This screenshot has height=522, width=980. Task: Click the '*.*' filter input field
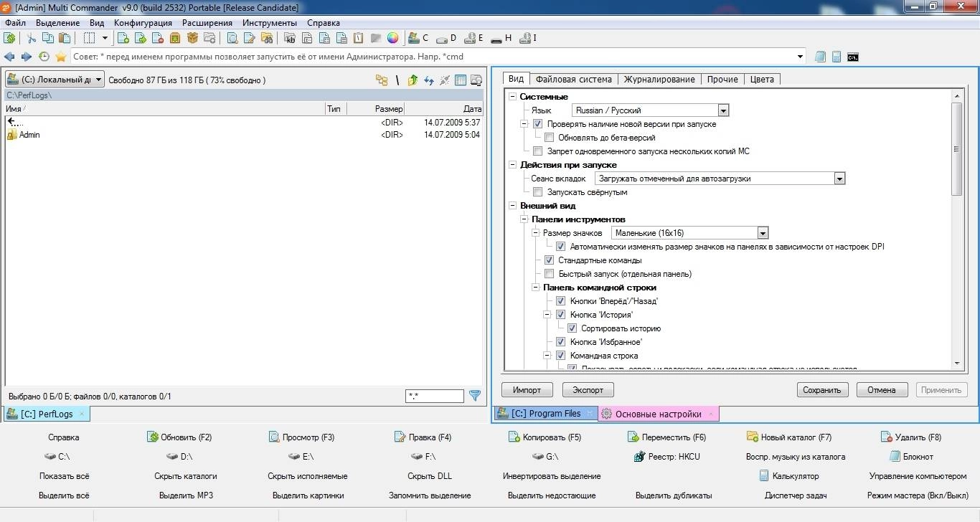pos(435,396)
